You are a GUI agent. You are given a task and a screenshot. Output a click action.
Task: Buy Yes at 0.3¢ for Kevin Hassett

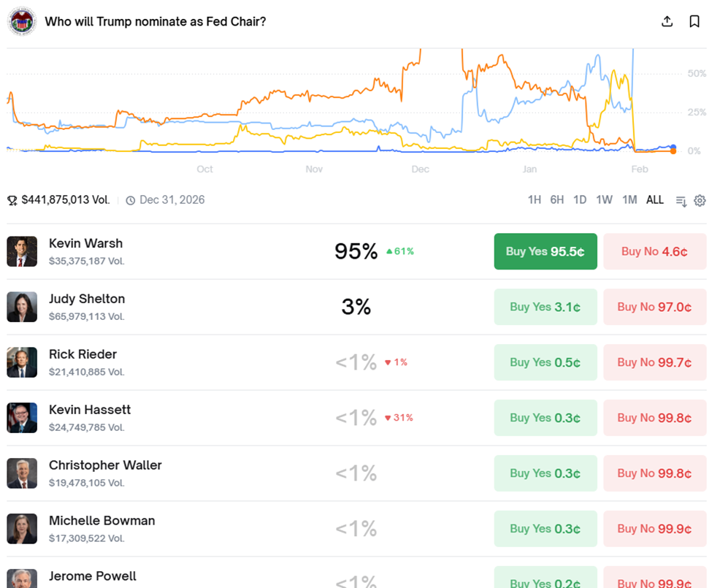pos(546,418)
